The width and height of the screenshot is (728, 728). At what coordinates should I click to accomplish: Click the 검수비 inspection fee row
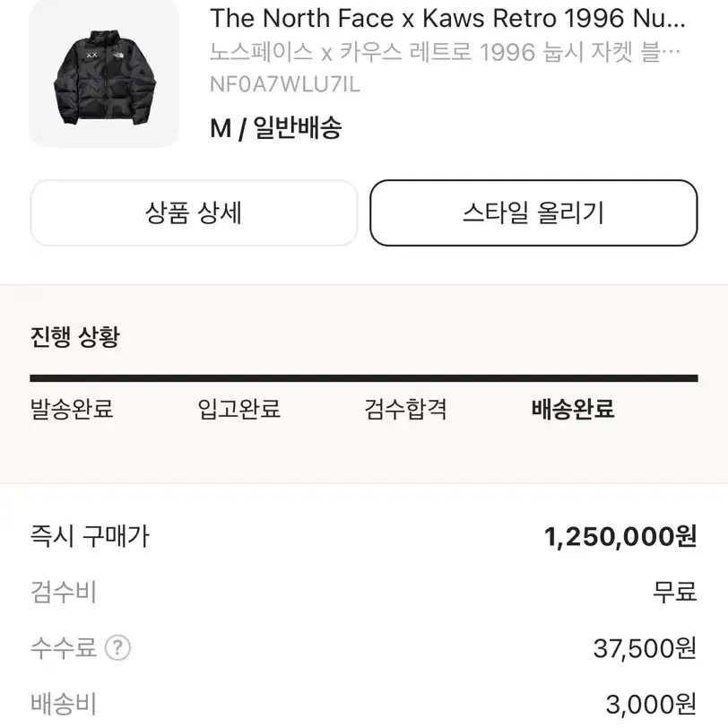point(364,592)
